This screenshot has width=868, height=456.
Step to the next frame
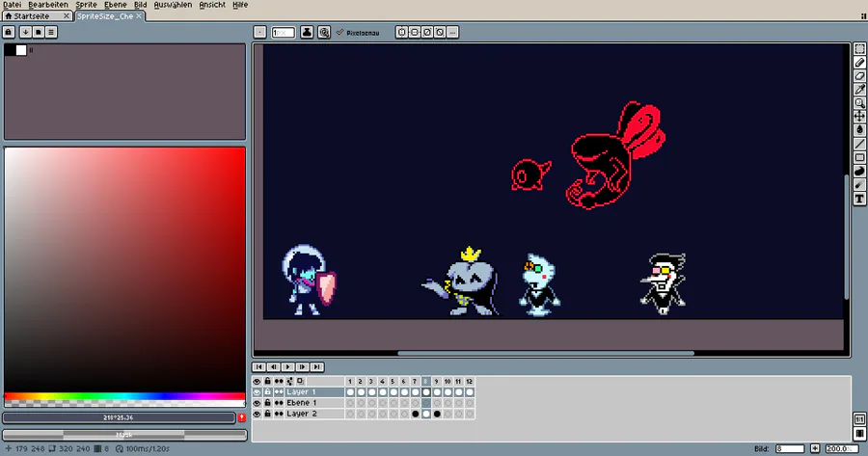[302, 367]
